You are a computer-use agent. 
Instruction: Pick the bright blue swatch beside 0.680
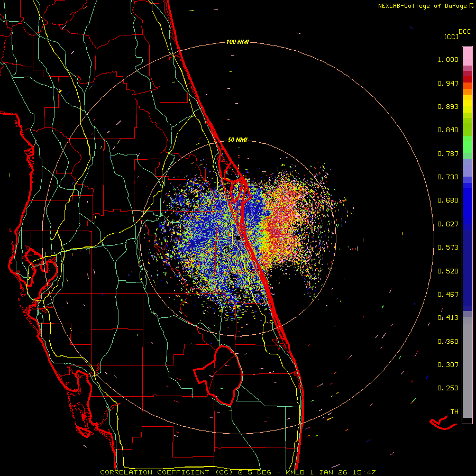467,204
